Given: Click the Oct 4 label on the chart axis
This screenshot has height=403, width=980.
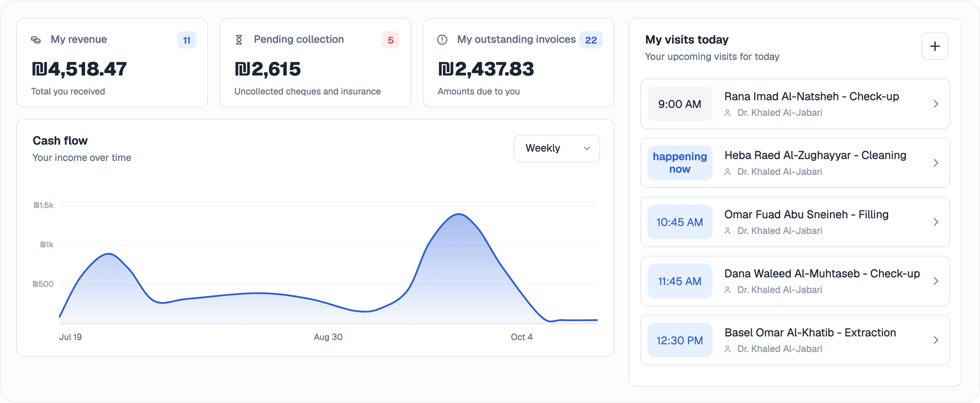Looking at the screenshot, I should coord(522,337).
